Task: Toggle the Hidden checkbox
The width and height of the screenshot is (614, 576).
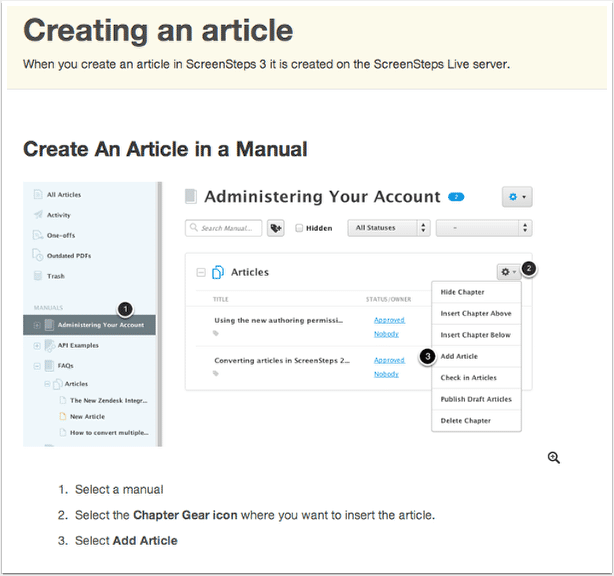Action: tap(299, 228)
